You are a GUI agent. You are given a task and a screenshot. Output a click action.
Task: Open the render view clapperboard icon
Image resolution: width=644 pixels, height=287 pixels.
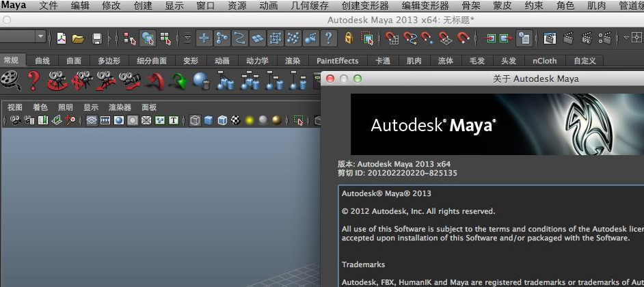click(550, 38)
